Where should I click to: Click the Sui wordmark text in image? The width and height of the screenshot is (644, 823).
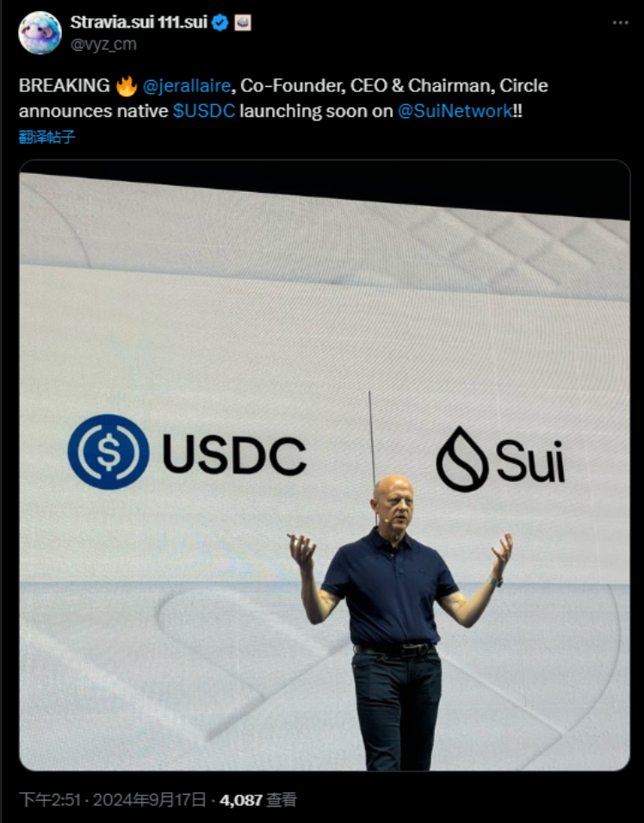tap(530, 461)
